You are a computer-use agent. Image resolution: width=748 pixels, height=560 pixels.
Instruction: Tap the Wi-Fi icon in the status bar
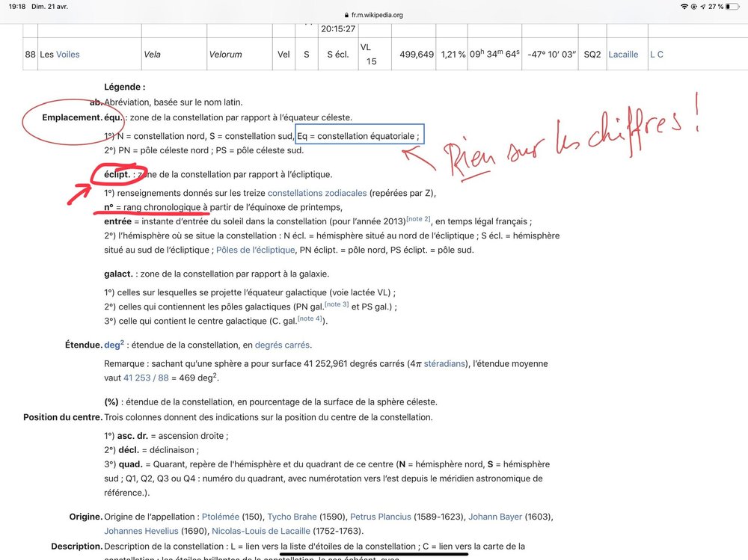click(x=685, y=6)
